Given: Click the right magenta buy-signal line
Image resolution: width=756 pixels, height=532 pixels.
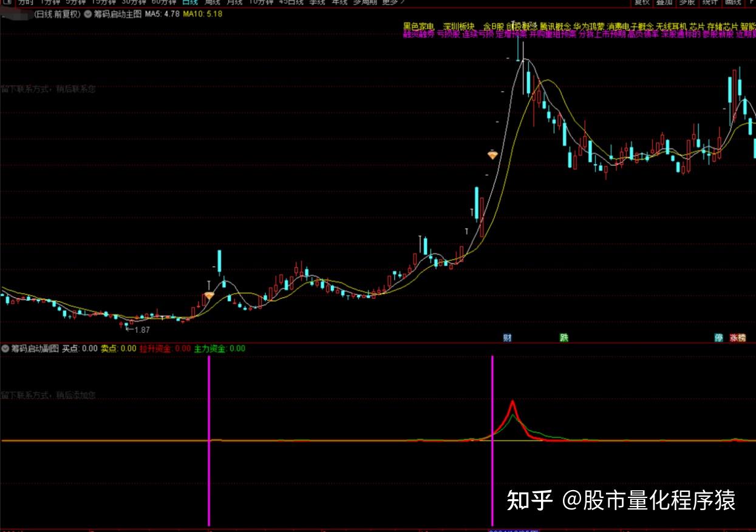Looking at the screenshot, I should tap(492, 440).
